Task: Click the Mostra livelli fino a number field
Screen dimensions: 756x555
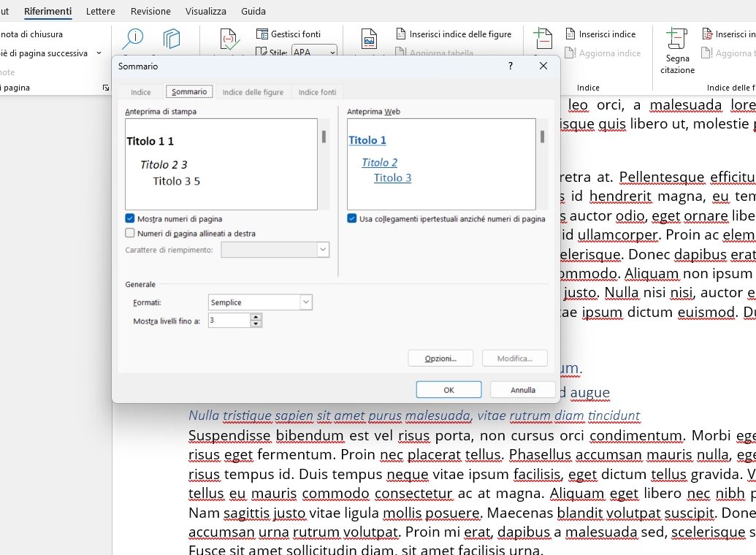Action: (229, 321)
